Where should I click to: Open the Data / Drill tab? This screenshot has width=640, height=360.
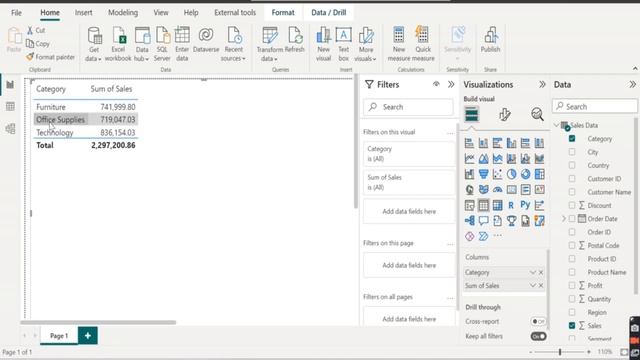point(329,13)
